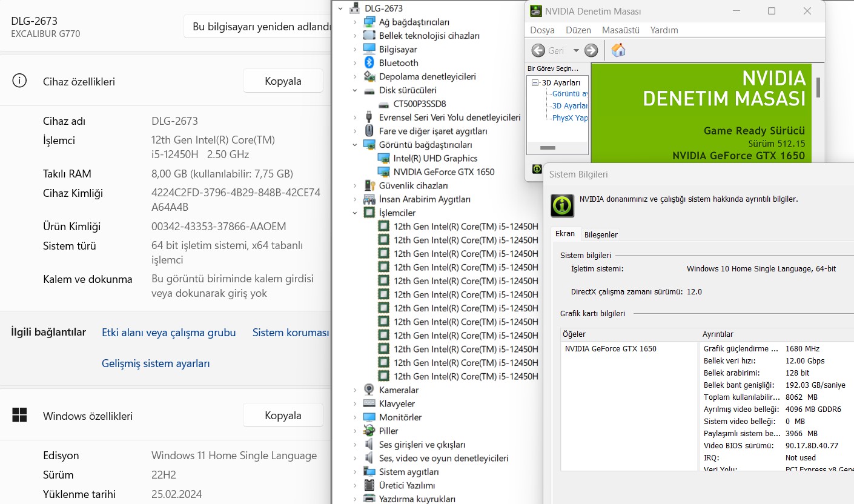Click the Bellek teknolojisi cihazları icon
The height and width of the screenshot is (504, 854).
(369, 36)
